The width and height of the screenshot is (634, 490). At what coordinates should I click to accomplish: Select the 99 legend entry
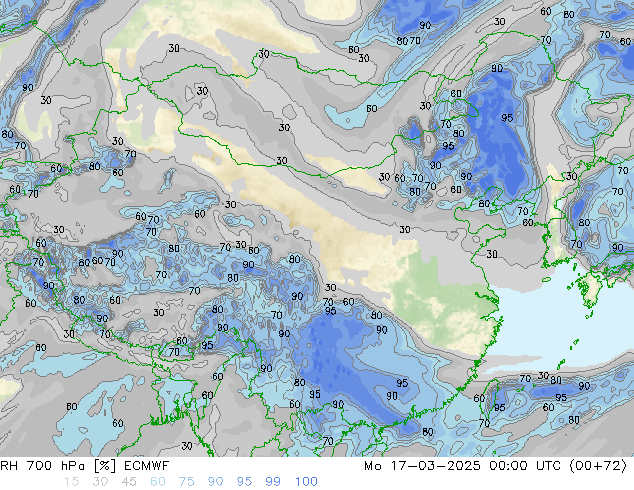coord(273,482)
